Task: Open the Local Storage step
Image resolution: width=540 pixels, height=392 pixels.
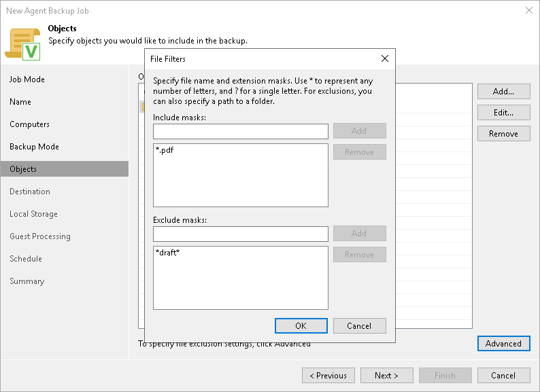Action: pos(33,214)
